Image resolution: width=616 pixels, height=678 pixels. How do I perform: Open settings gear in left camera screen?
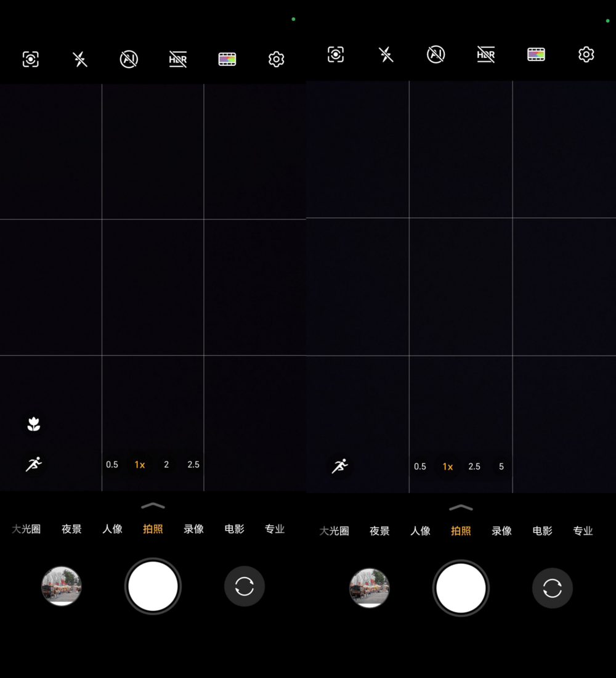(x=276, y=59)
